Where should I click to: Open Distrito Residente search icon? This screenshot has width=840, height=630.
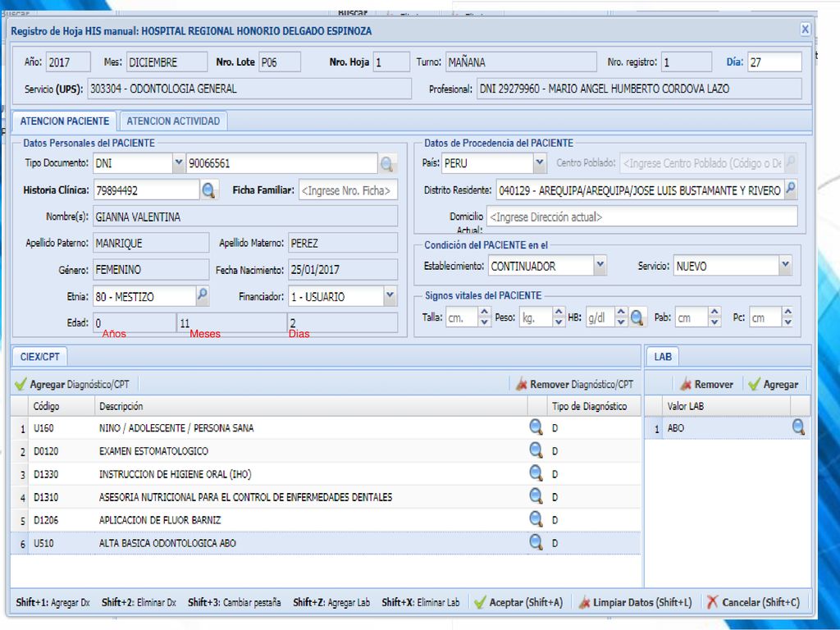click(790, 189)
